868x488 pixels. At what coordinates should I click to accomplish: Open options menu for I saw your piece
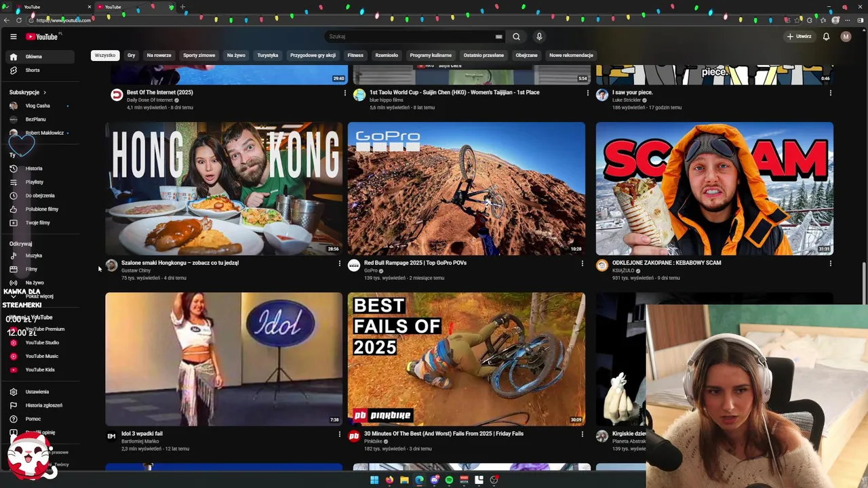[830, 93]
